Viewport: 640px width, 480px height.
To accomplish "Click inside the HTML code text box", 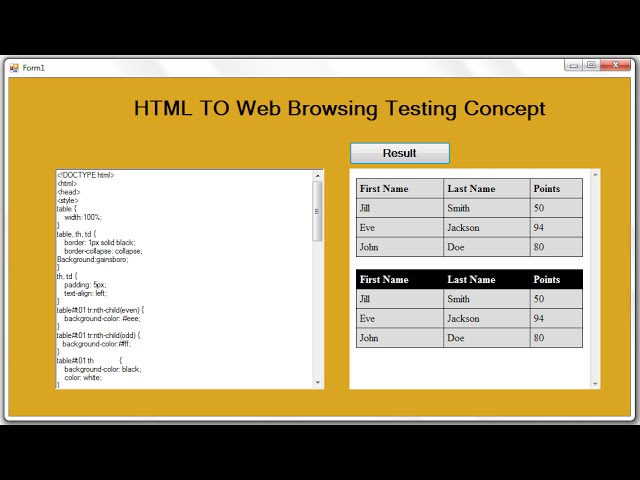I will pyautogui.click(x=180, y=280).
